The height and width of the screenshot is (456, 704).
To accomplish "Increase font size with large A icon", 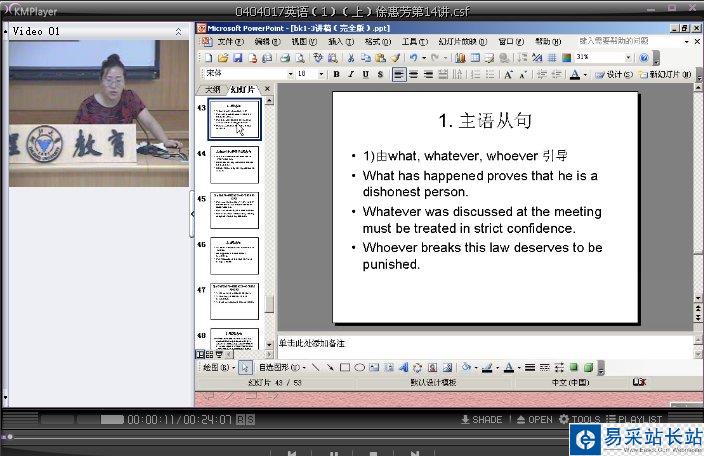I will [x=508, y=75].
